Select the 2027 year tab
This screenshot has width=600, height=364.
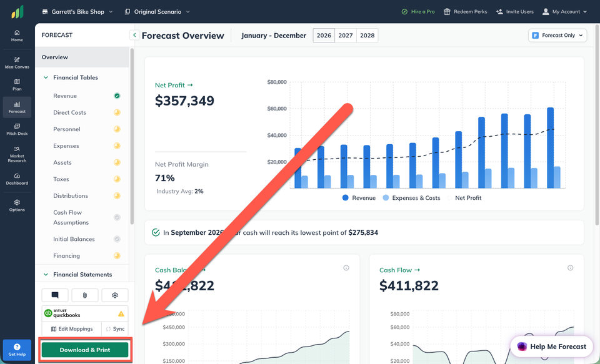click(x=346, y=36)
